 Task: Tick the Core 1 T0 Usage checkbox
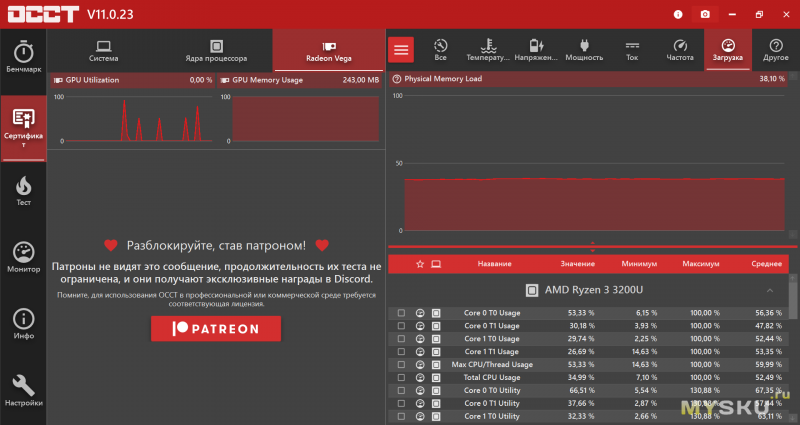[402, 339]
